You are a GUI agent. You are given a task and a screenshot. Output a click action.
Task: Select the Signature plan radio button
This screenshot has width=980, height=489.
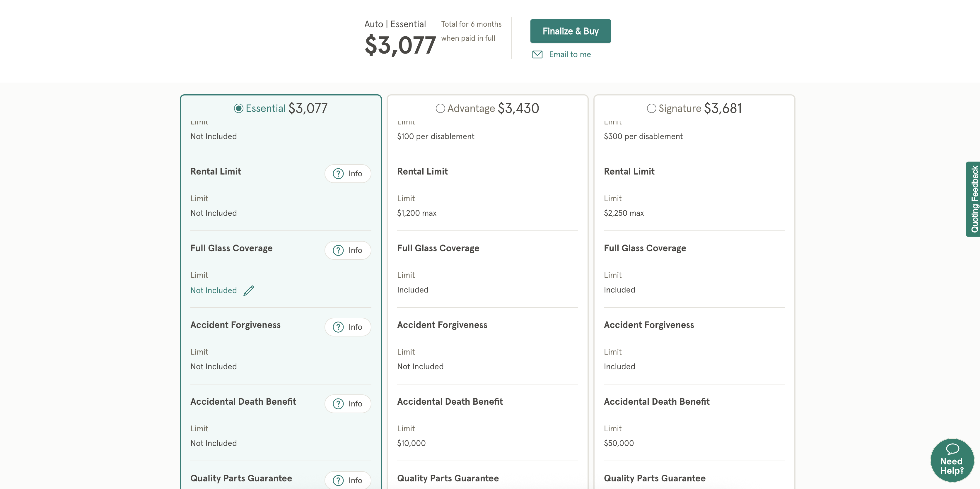651,108
